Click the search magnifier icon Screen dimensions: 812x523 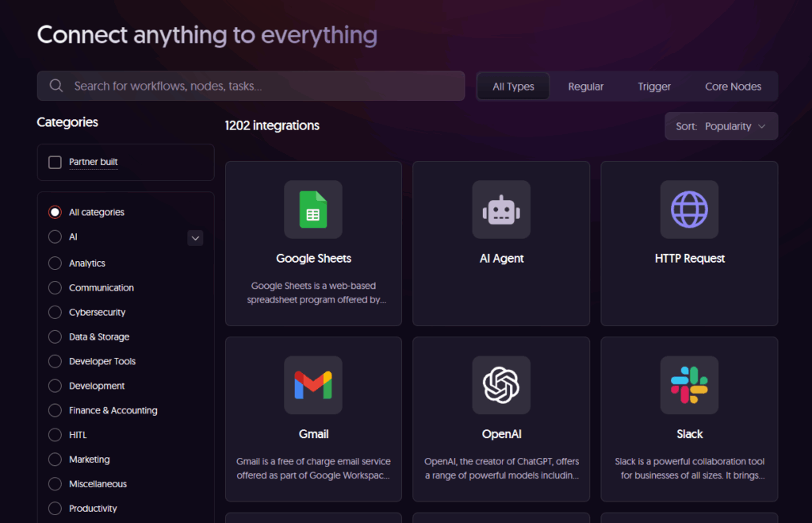point(56,86)
